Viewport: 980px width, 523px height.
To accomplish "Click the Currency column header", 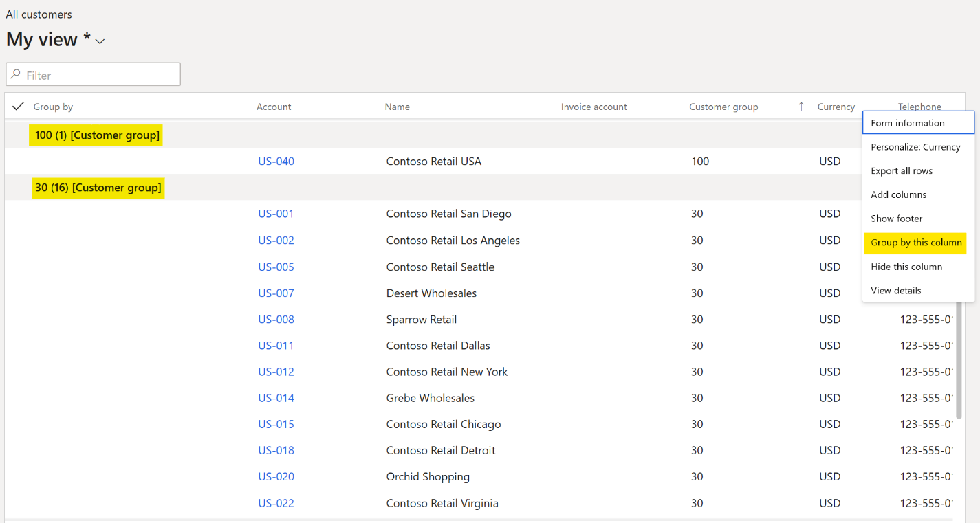I will (x=836, y=107).
